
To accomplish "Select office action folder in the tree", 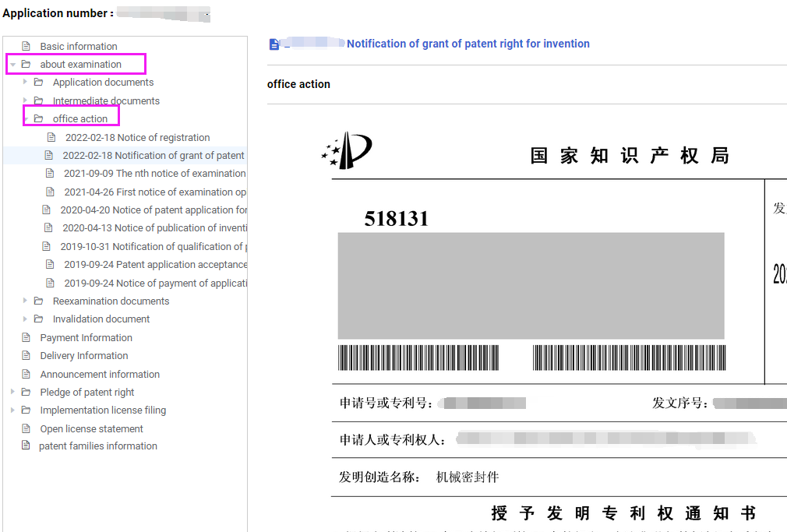I will click(x=79, y=119).
